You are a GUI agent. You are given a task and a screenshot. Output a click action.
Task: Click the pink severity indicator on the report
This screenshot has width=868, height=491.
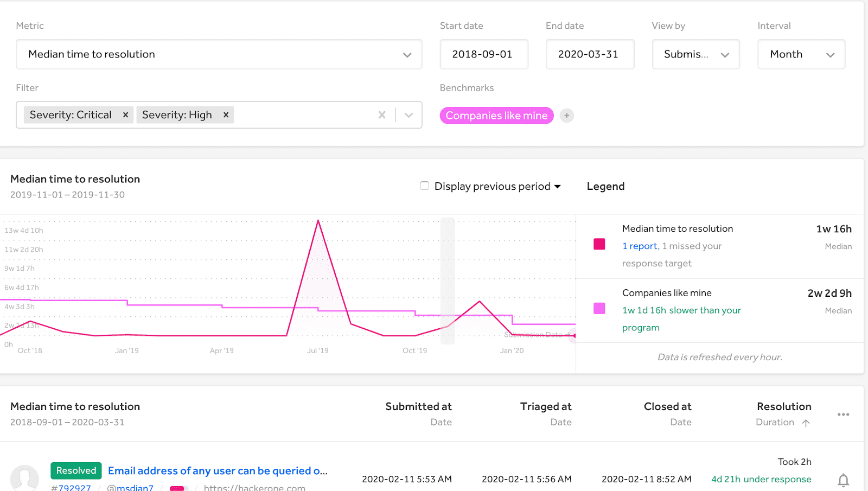[x=177, y=488]
